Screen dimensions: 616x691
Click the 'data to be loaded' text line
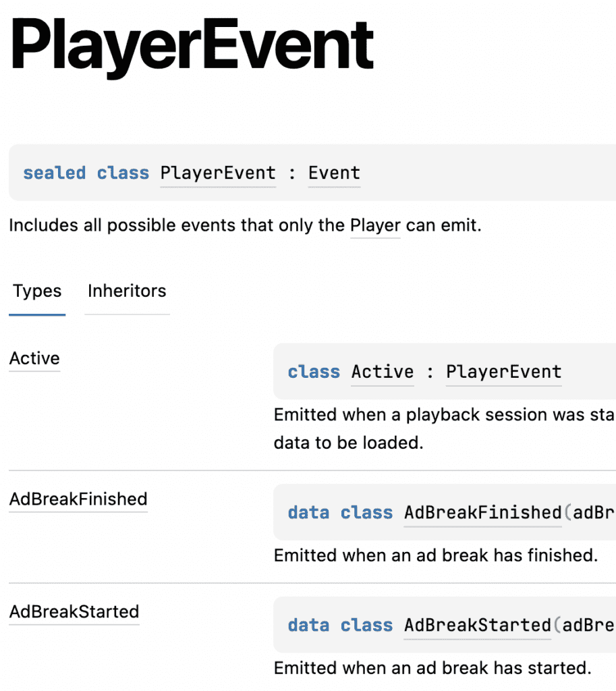[349, 443]
